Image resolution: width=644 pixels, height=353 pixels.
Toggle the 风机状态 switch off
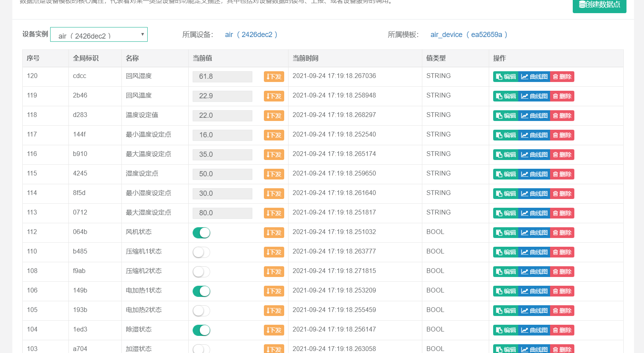click(201, 233)
